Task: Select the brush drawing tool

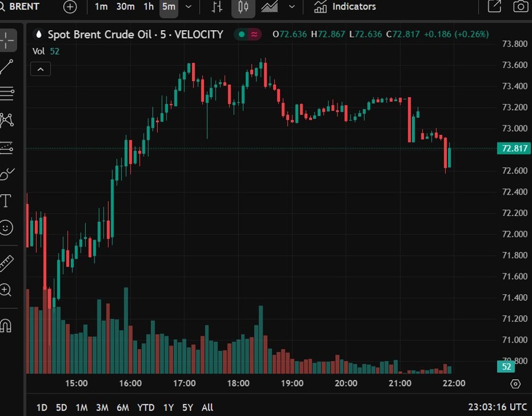Action: pyautogui.click(x=7, y=174)
